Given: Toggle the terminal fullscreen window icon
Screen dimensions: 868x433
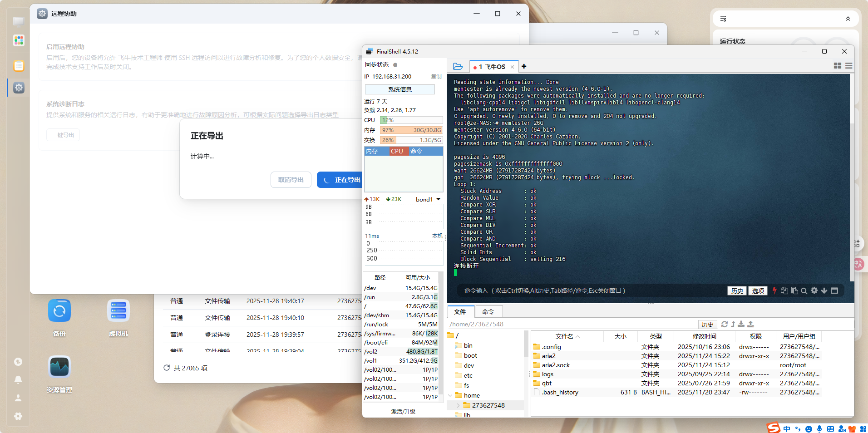Looking at the screenshot, I should click(x=834, y=290).
